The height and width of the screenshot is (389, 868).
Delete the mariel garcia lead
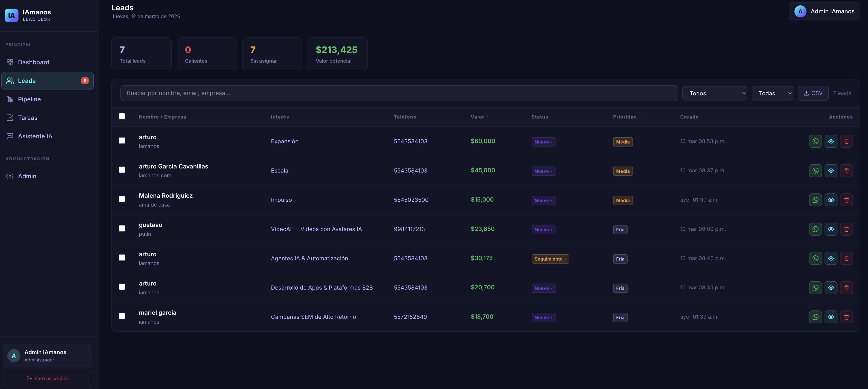click(846, 317)
